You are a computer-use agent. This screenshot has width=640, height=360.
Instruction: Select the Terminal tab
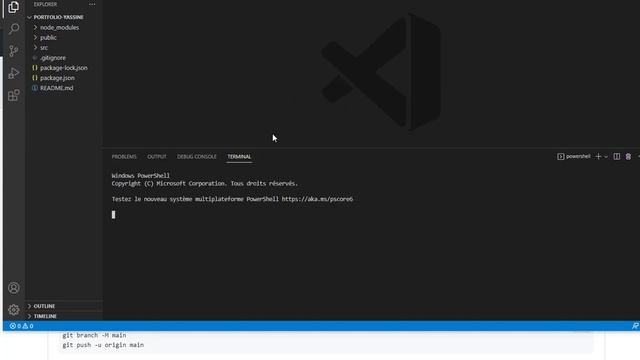(x=239, y=157)
